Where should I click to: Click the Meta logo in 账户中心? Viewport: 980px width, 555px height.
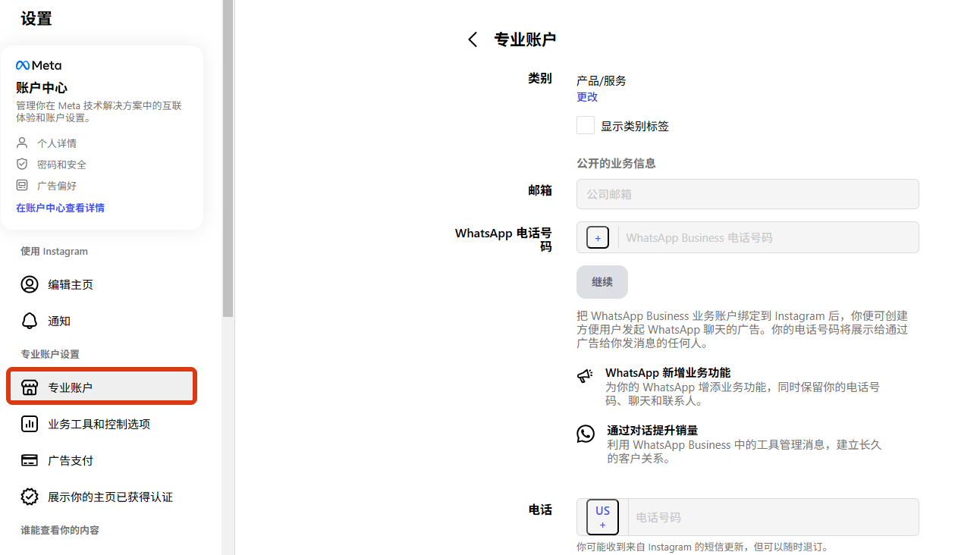tap(39, 65)
